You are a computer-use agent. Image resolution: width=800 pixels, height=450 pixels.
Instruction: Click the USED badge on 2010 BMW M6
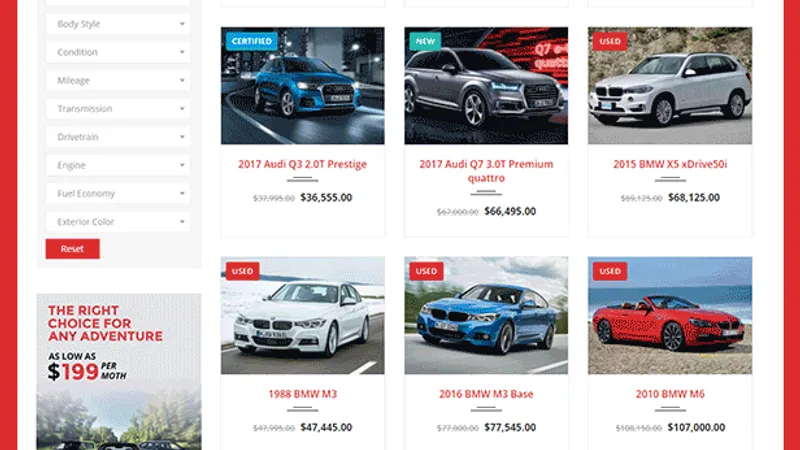click(x=610, y=271)
